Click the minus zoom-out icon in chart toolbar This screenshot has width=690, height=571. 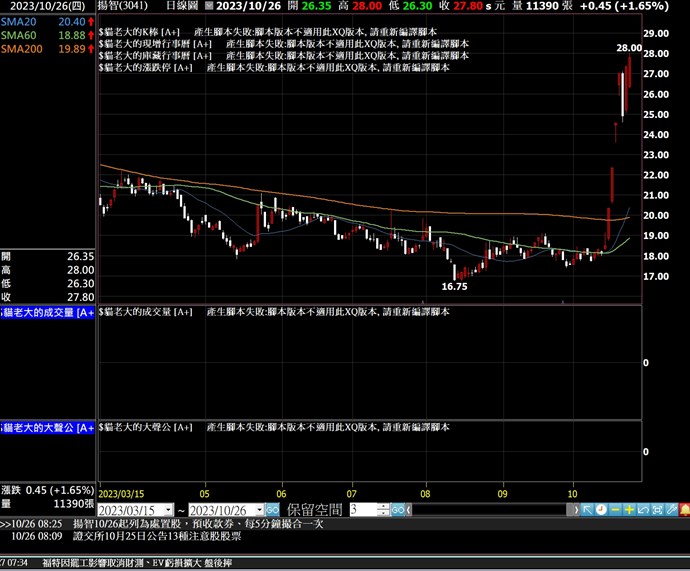click(615, 509)
